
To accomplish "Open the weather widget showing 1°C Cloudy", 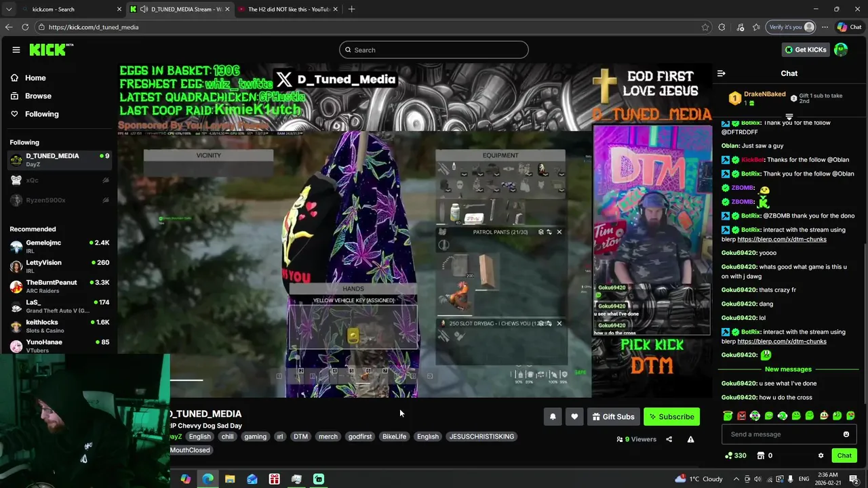I will tap(699, 479).
